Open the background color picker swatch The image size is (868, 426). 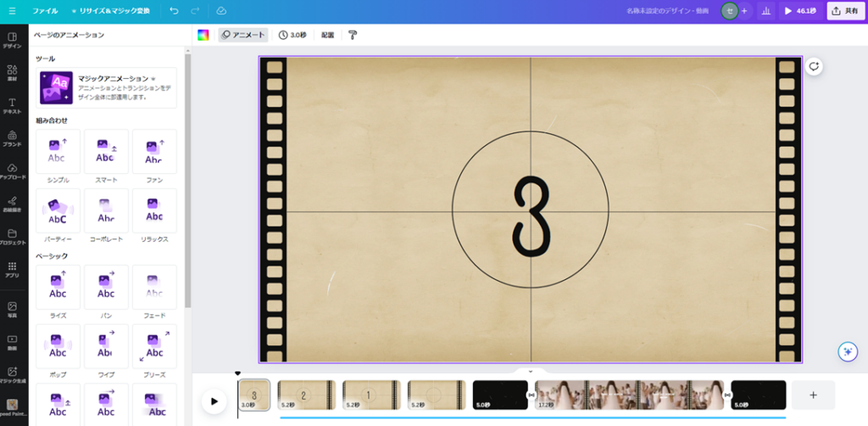203,35
